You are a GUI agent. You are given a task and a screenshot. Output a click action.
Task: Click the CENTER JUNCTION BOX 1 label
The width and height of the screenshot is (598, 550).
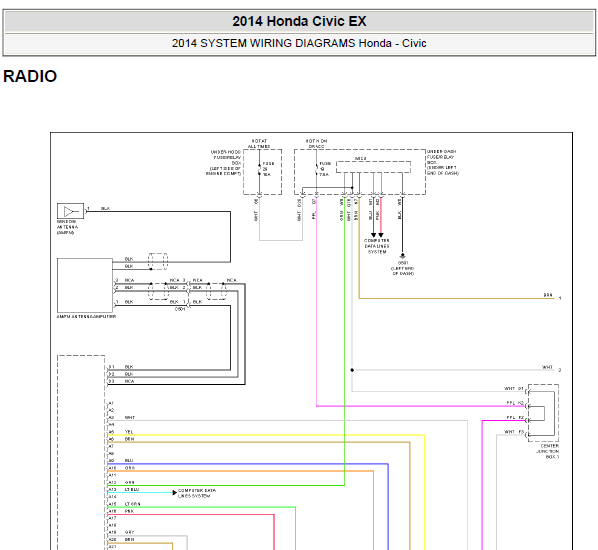tap(548, 451)
